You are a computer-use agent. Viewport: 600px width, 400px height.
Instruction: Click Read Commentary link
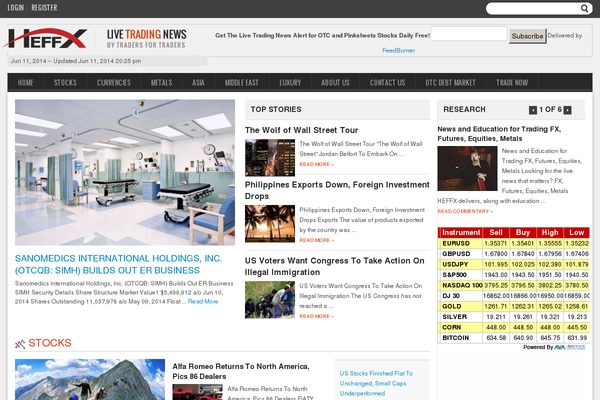(465, 211)
